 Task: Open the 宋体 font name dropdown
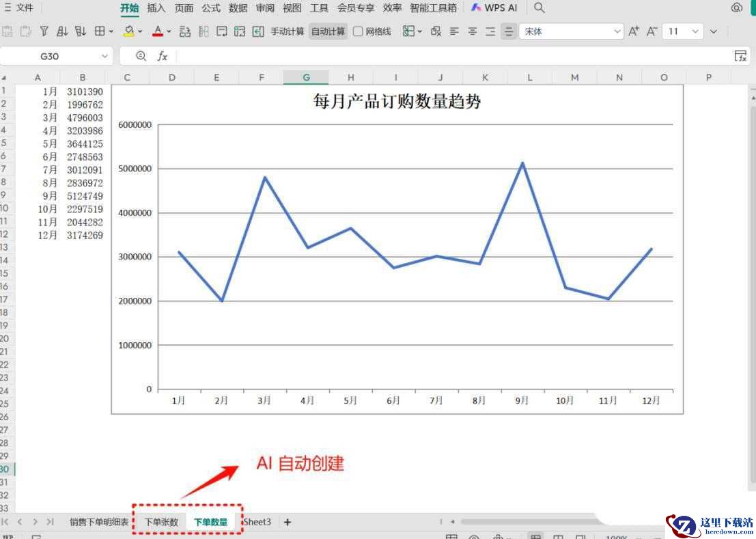pos(617,31)
